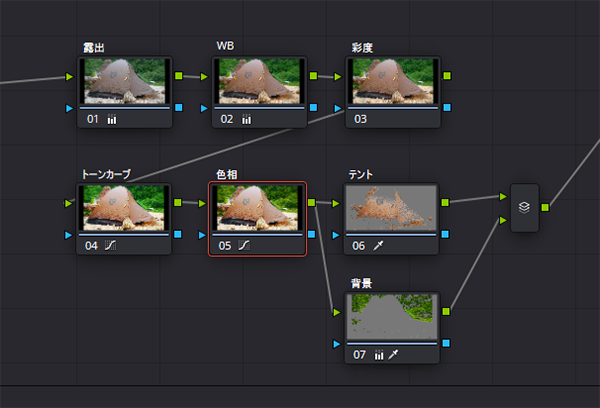This screenshot has width=600, height=408.
Task: Click green RGB output of node 06
Action: 445,202
